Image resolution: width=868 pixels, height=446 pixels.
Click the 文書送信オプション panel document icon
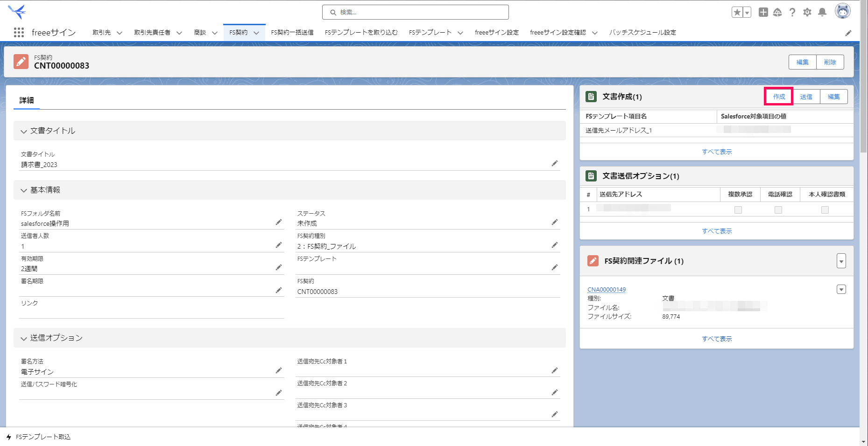(x=591, y=176)
